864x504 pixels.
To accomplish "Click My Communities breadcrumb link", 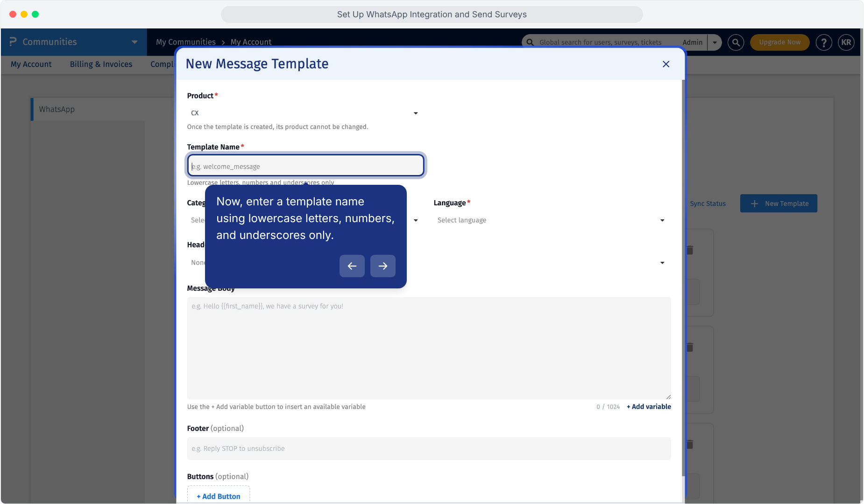I will pos(186,42).
